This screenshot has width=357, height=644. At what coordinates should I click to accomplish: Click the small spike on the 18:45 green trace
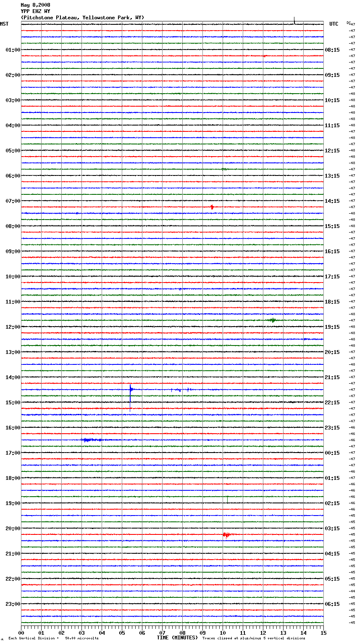pyautogui.click(x=227, y=499)
